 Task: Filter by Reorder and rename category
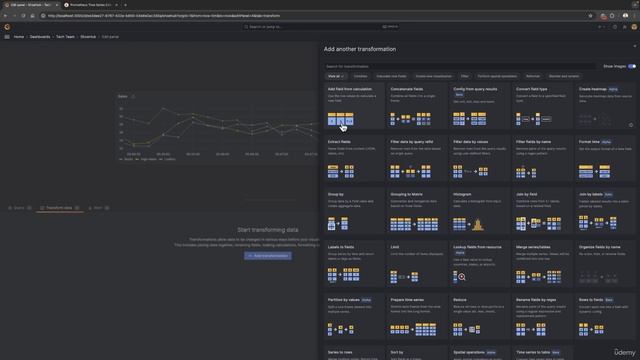[x=564, y=76]
